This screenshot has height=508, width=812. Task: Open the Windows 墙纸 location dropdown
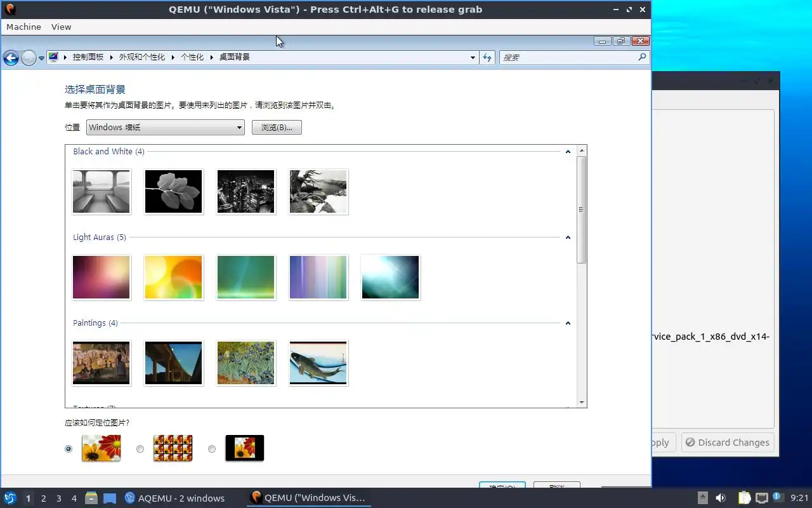[165, 127]
